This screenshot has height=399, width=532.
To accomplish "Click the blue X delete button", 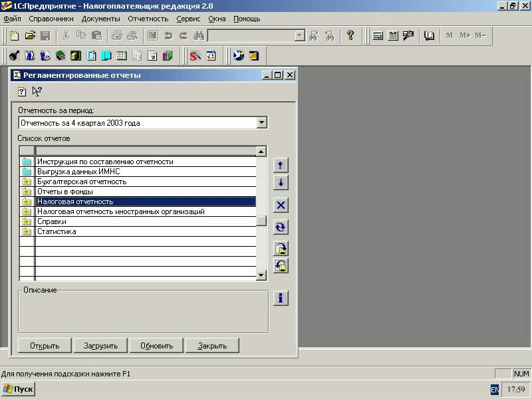I will [281, 205].
